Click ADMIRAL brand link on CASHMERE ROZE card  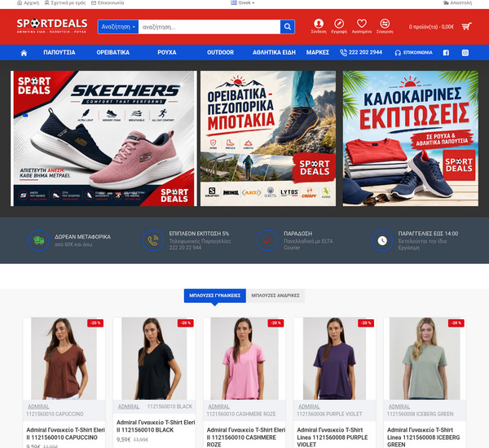218,406
